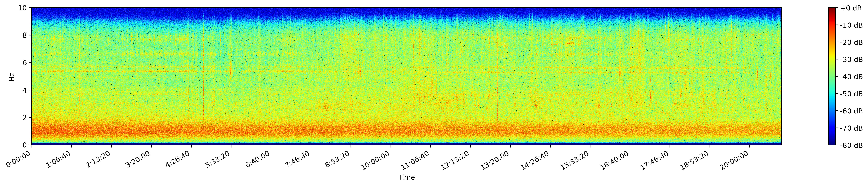Click the Hz y-axis title
Image resolution: width=868 pixels, height=186 pixels.
(x=12, y=77)
